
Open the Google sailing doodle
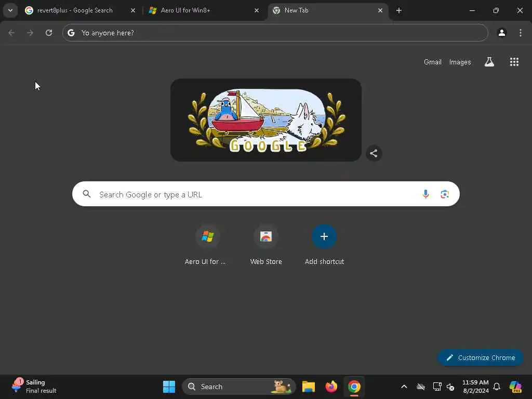coord(266,120)
